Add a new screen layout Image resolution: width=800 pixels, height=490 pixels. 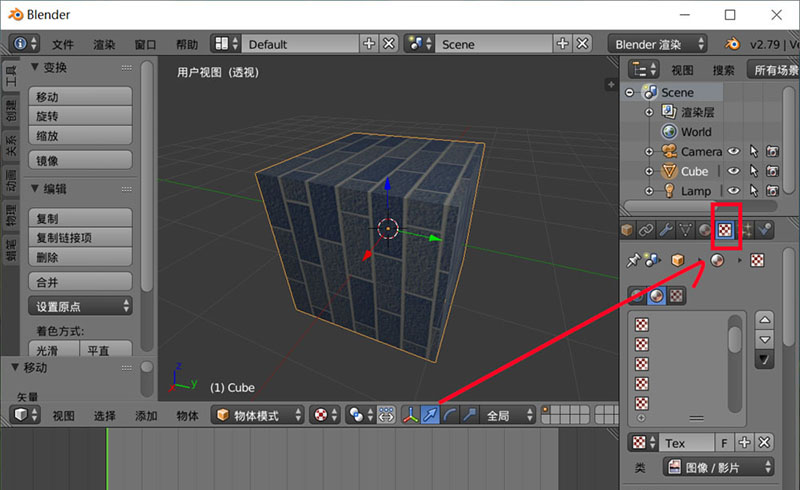pyautogui.click(x=369, y=44)
